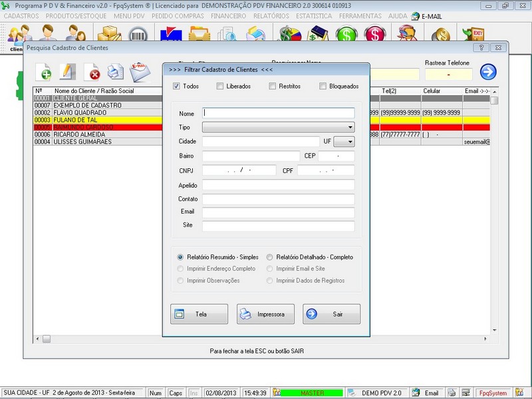Check the Restritos checkbox

click(272, 86)
